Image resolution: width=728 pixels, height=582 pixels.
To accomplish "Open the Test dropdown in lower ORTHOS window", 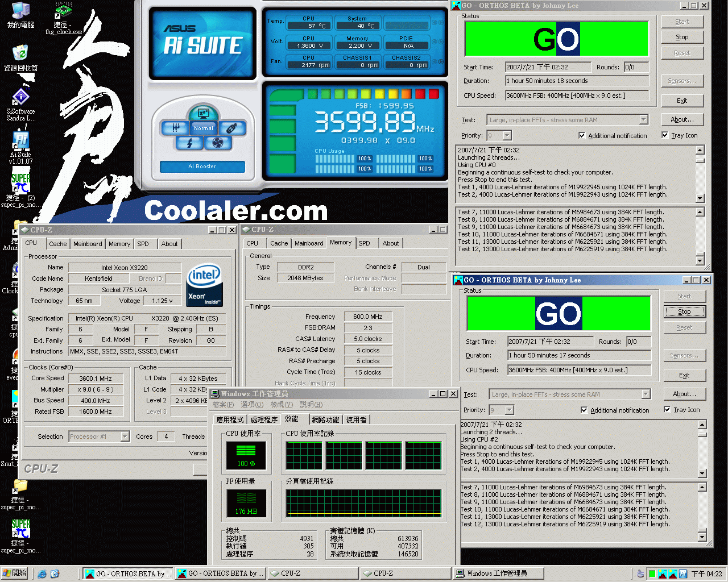I will [x=646, y=394].
